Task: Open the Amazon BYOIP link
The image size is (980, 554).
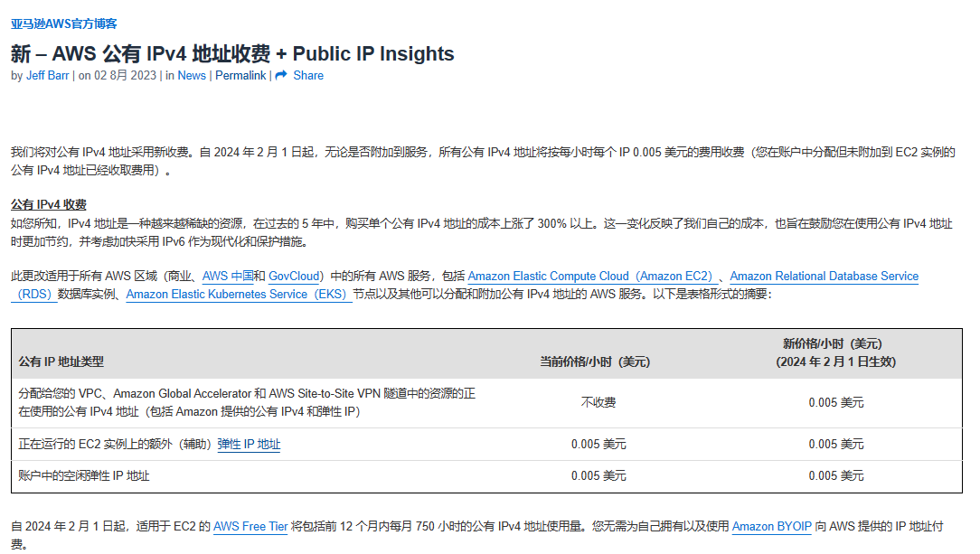Action: tap(772, 527)
